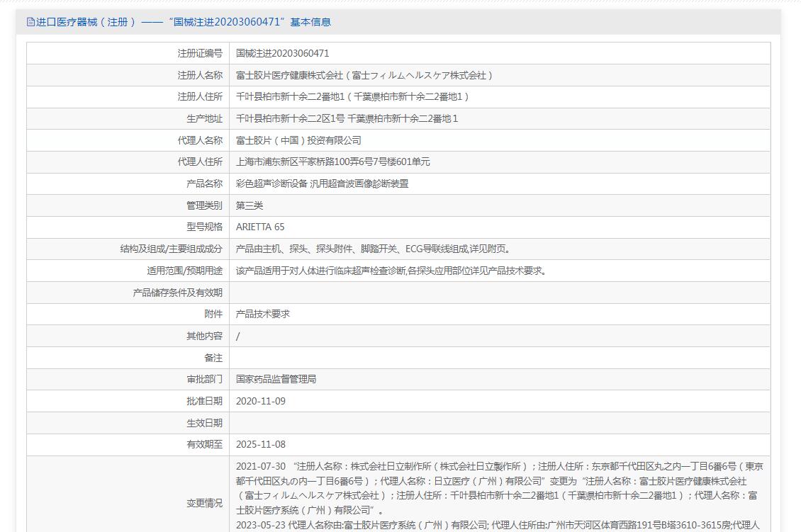Open the 产品技术要求 attachment entry

pyautogui.click(x=262, y=314)
